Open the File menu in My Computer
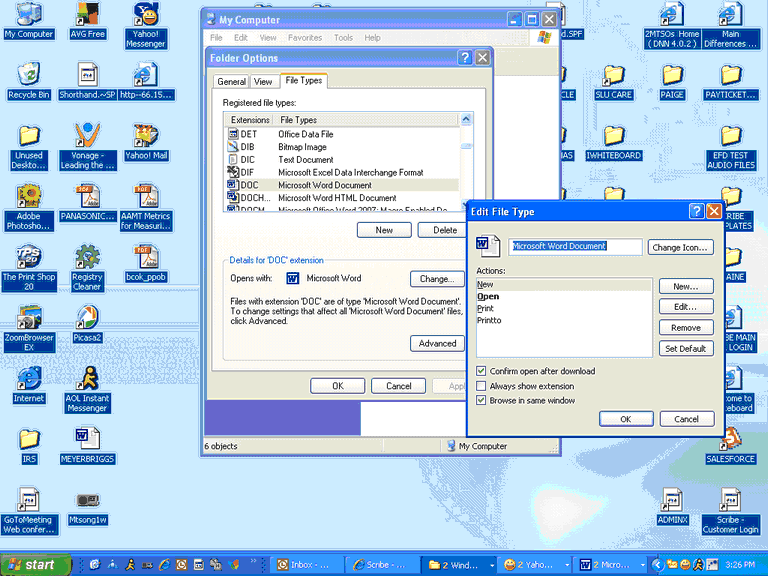This screenshot has height=576, width=768. point(216,38)
